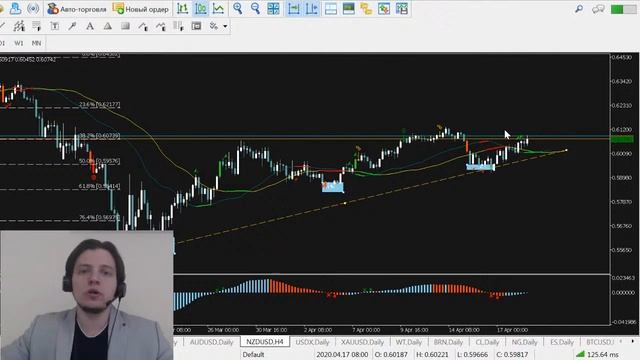
Task: Select the equidistant channel drawing tool
Action: pyautogui.click(x=19, y=26)
